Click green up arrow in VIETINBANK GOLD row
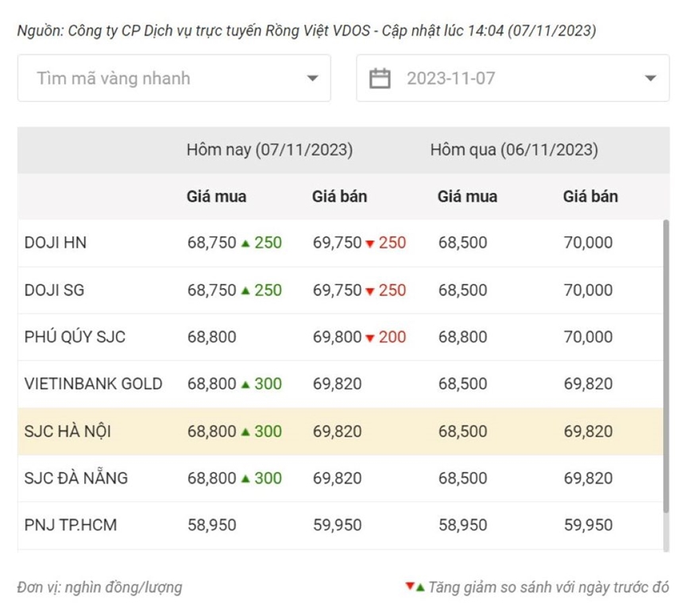691x616 pixels. coord(246,385)
